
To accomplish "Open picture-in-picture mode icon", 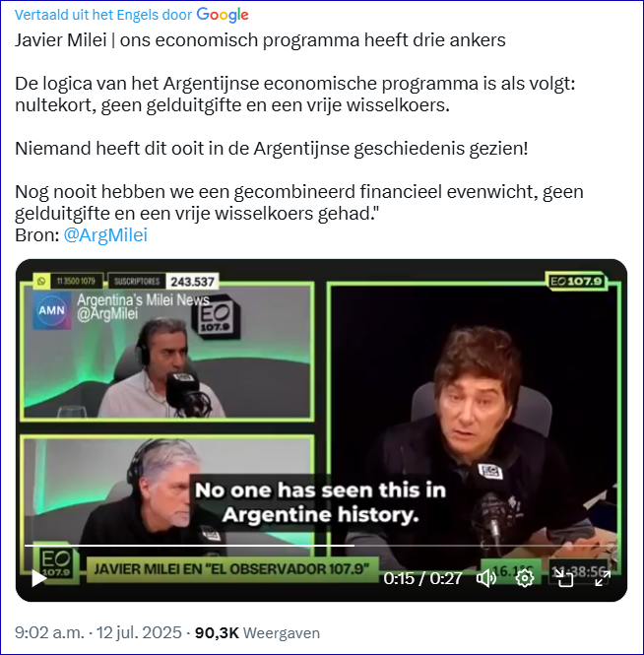I will (x=564, y=578).
